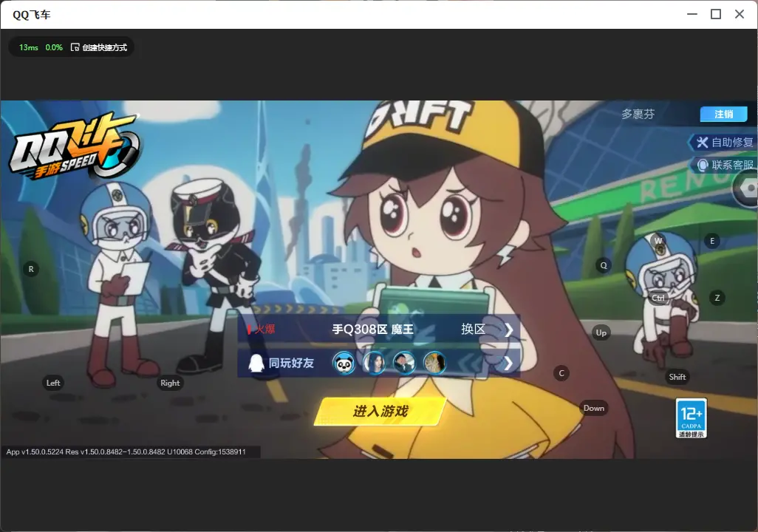Tap the Q key overlay button

tap(604, 265)
